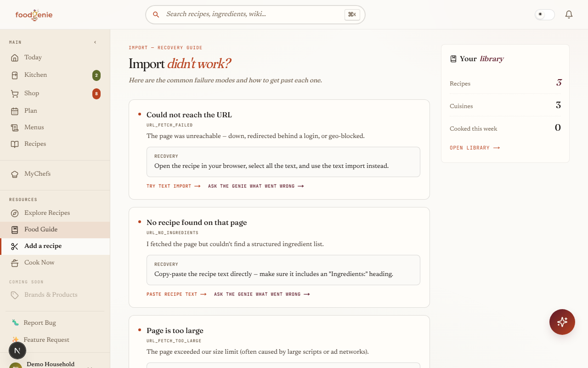
Task: Click URL_NO_INGREDIENTS error code
Action: [172, 233]
